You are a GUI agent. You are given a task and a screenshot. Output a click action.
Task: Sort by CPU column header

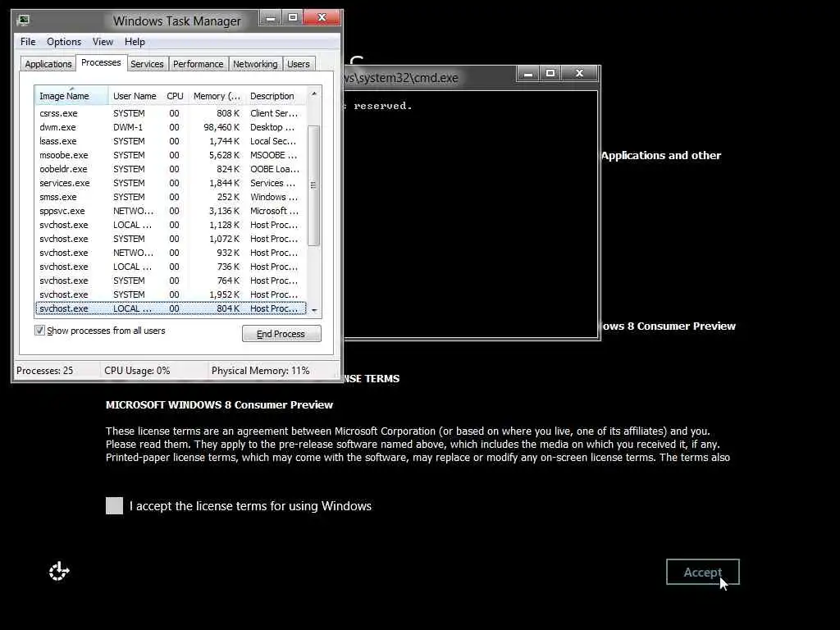175,96
